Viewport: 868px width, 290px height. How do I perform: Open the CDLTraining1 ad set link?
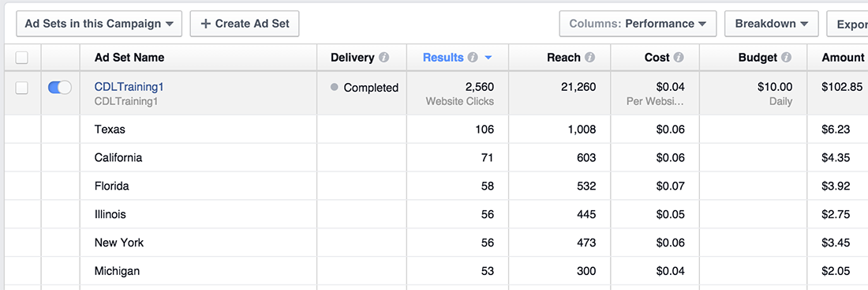(x=129, y=87)
